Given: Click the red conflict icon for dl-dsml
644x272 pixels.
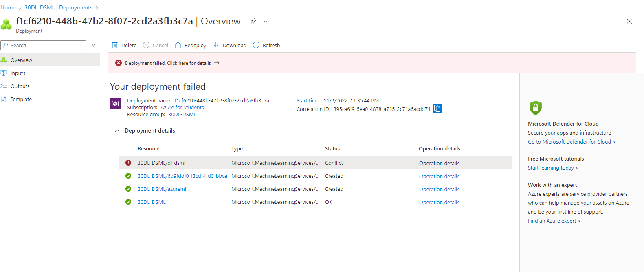Looking at the screenshot, I should [128, 163].
